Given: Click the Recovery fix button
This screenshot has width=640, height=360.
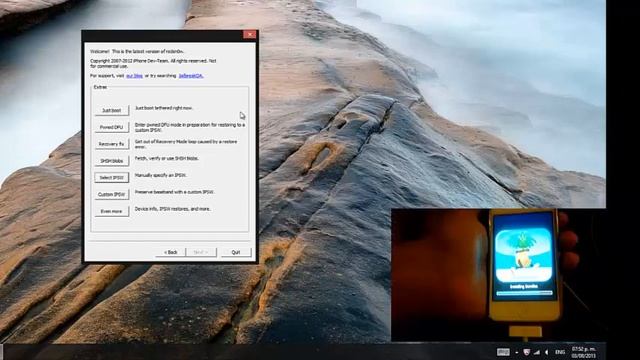Looking at the screenshot, I should tap(111, 144).
